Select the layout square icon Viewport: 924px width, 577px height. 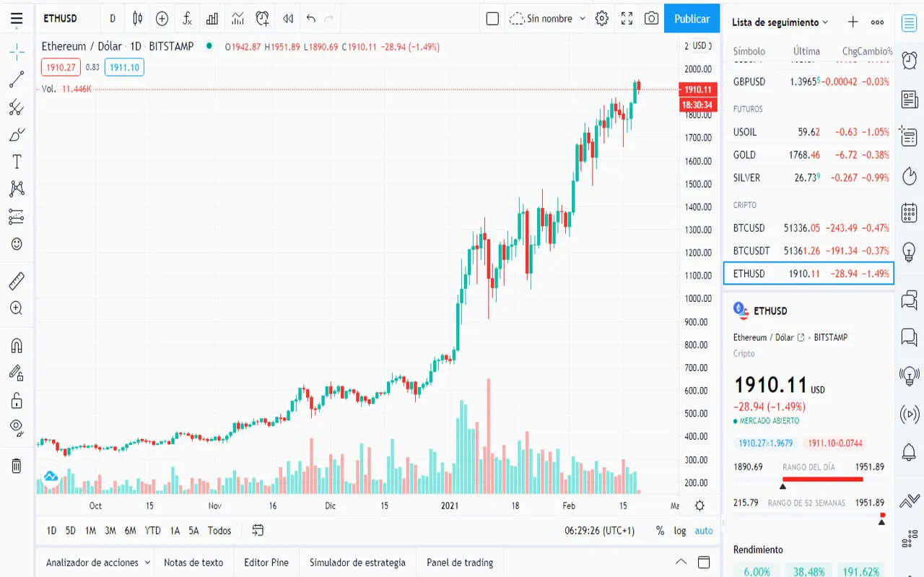click(x=492, y=19)
